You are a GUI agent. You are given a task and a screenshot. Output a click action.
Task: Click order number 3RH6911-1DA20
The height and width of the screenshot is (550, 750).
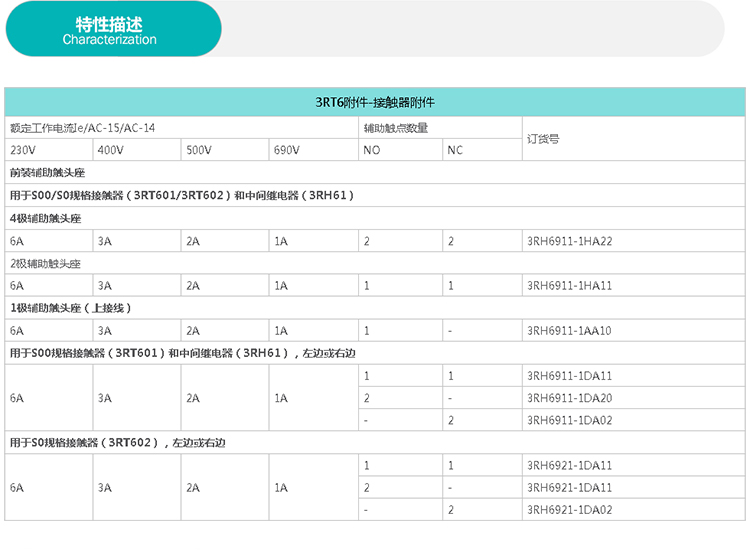(570, 398)
